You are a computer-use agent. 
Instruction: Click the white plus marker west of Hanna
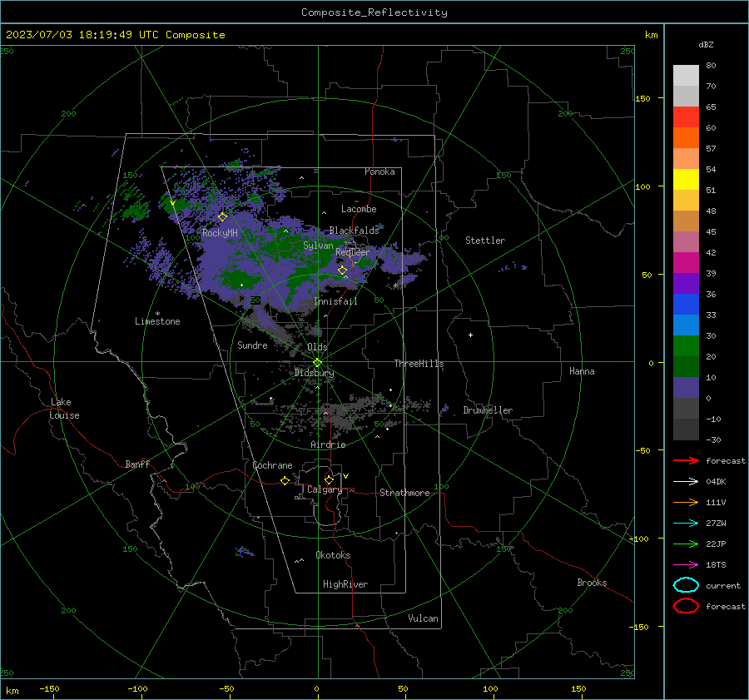point(470,335)
